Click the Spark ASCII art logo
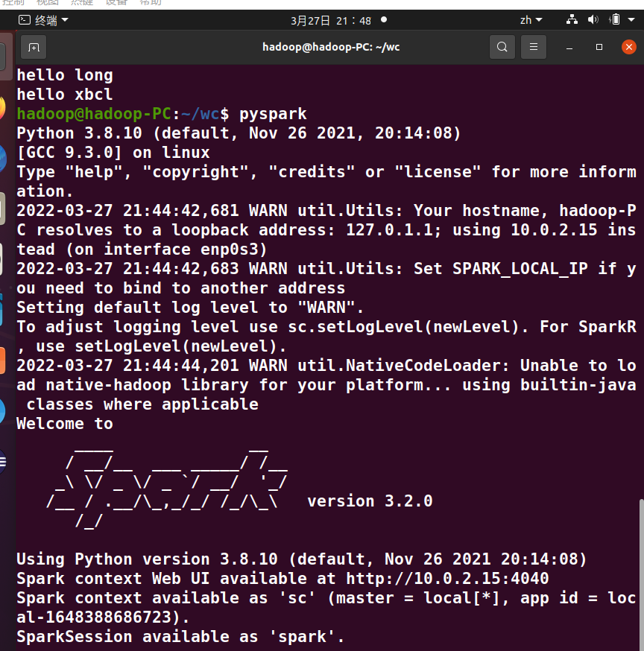The width and height of the screenshot is (644, 651). coord(167,489)
